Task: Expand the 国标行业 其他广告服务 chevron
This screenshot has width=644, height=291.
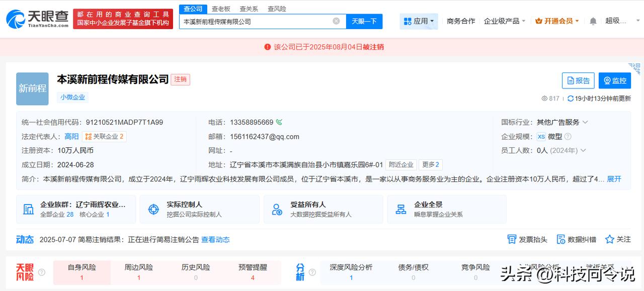Action: click(x=585, y=122)
